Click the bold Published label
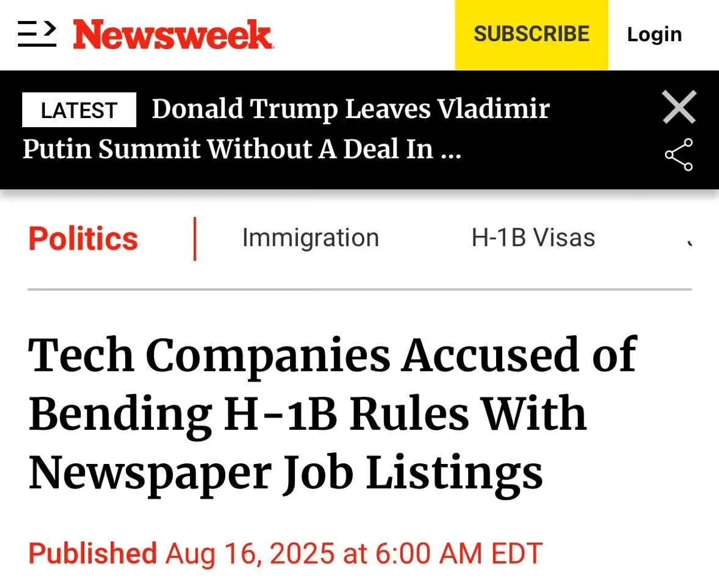This screenshot has height=588, width=719. click(x=93, y=553)
